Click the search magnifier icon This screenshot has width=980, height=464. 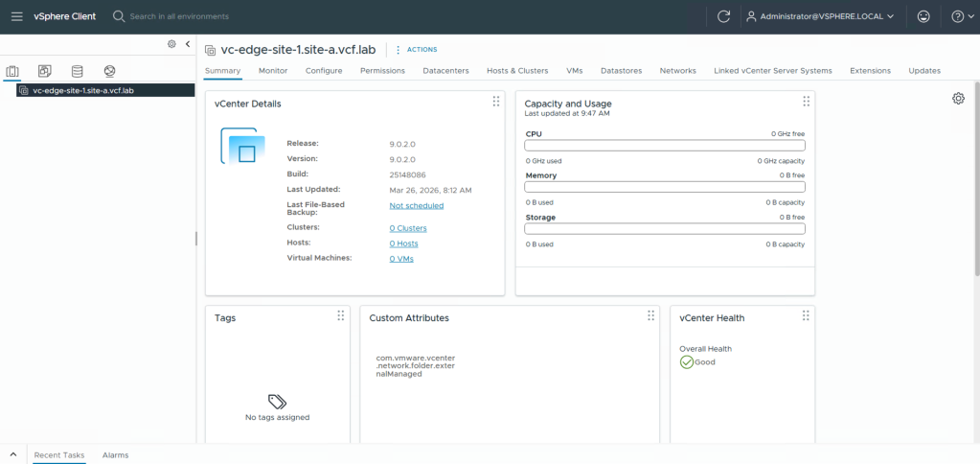pos(119,16)
